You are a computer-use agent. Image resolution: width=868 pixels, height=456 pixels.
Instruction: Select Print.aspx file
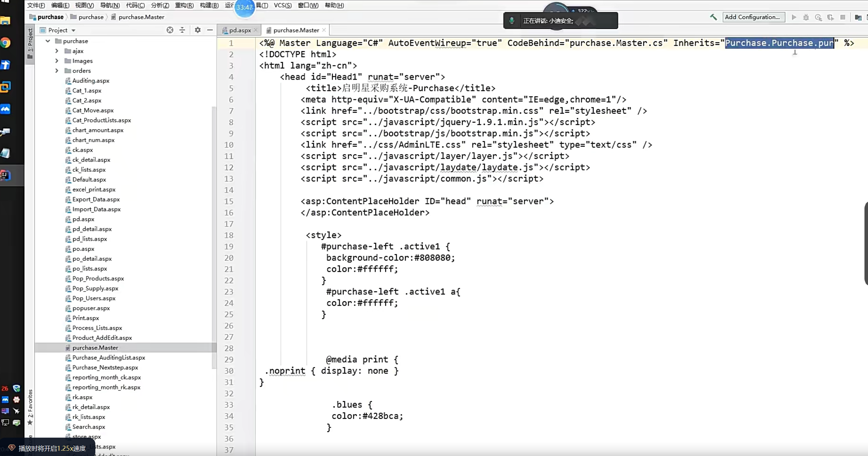[85, 318]
